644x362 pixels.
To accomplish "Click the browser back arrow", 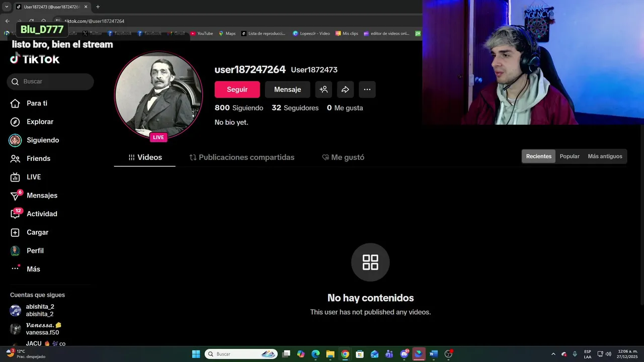I will [x=7, y=21].
